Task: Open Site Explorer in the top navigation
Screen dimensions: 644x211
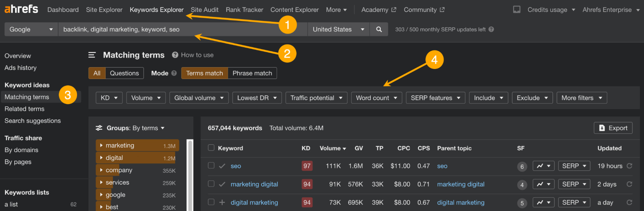Action: tap(104, 10)
